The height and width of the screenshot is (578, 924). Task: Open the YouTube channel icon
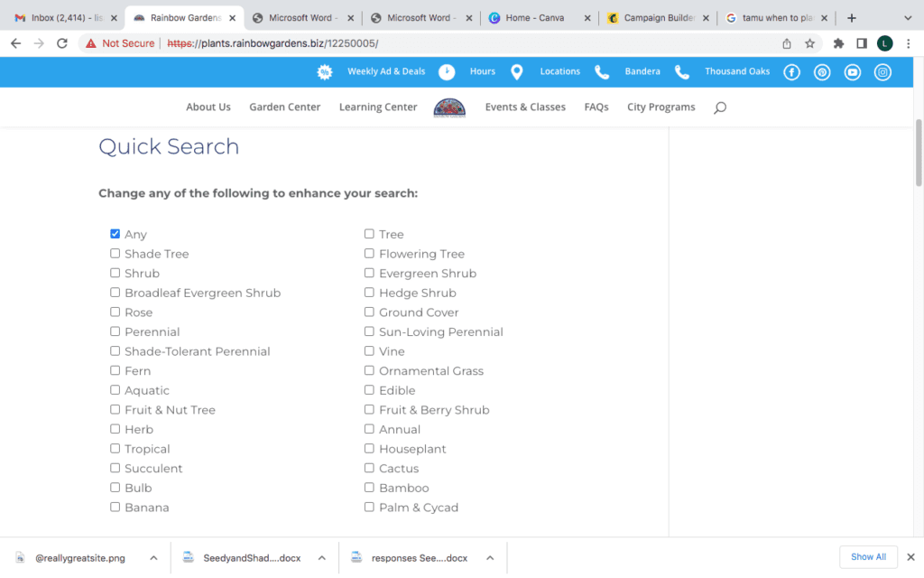pyautogui.click(x=852, y=72)
